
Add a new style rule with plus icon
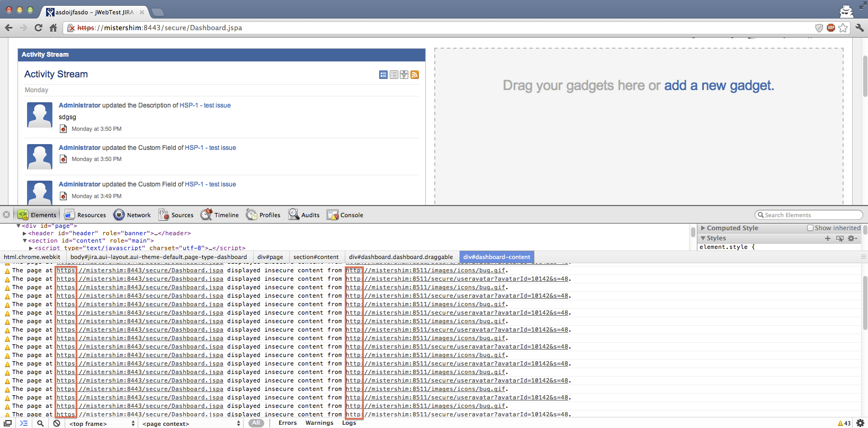[x=828, y=238]
